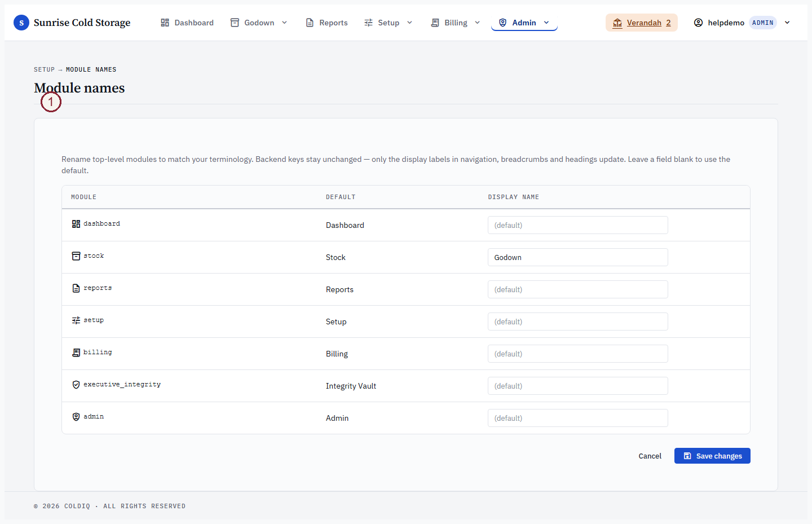Click the 'MODULE' column header
Screen dimensions: 812x524
(83, 197)
